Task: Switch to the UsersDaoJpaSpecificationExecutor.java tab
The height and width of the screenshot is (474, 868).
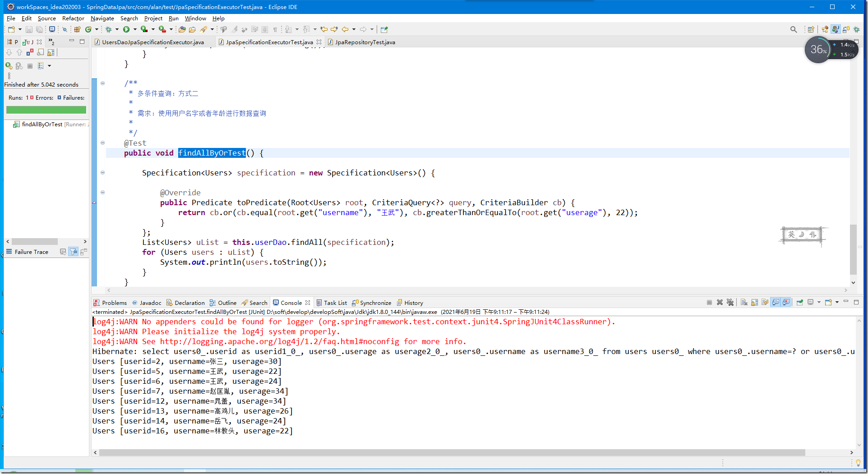Action: pyautogui.click(x=153, y=42)
